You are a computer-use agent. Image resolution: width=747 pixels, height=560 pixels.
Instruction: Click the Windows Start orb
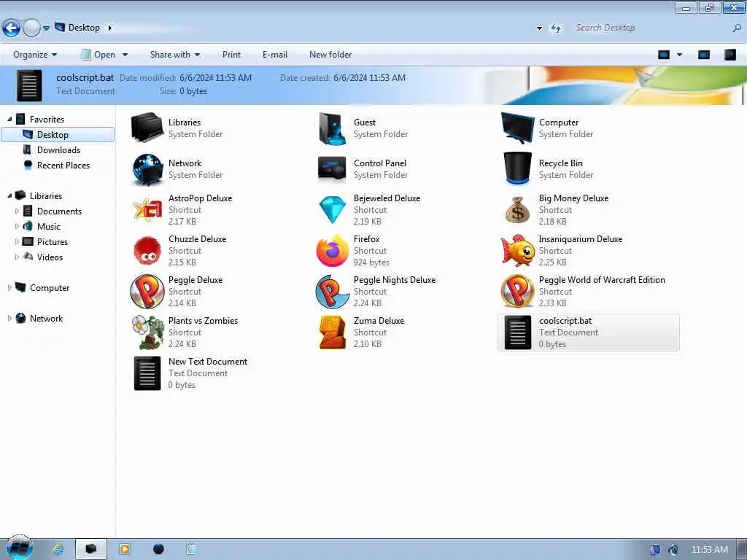pos(19,548)
